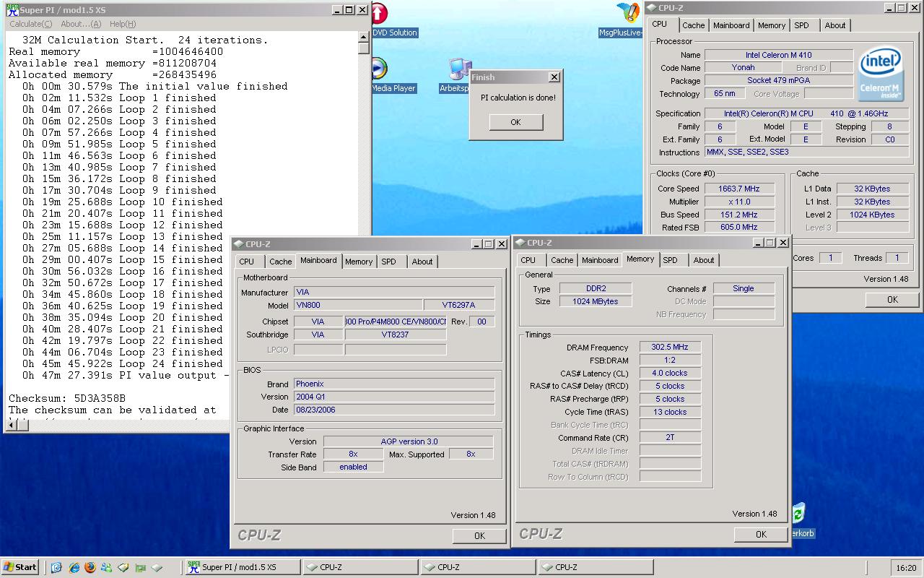Click the Start button
924x578 pixels.
pyautogui.click(x=20, y=567)
